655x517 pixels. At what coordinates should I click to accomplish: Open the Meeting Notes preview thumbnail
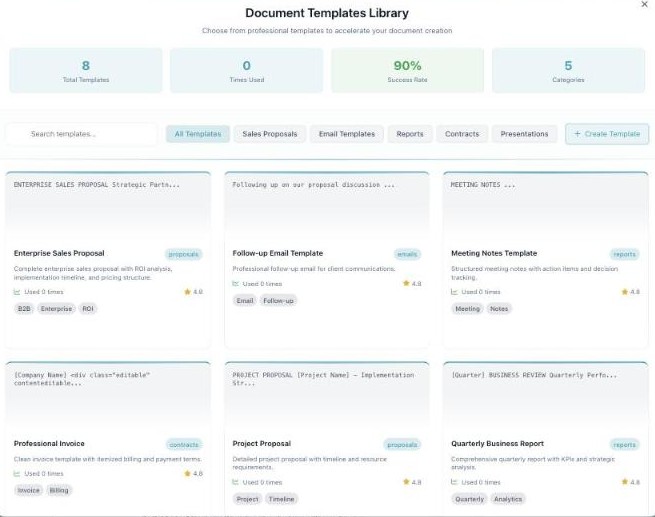546,205
